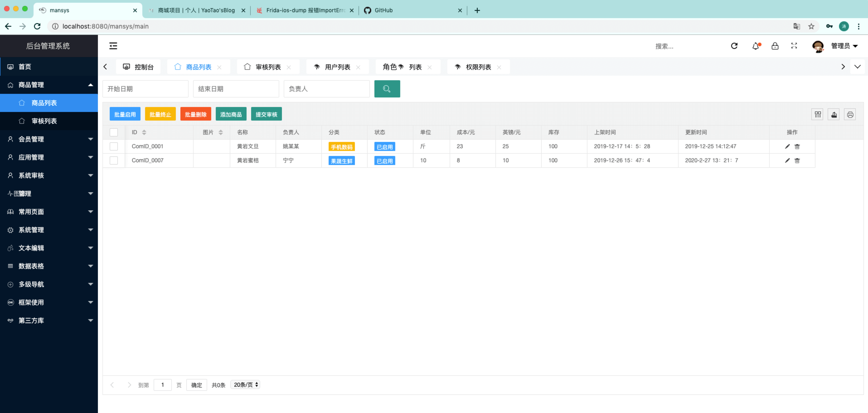Click the browser translate page icon
The width and height of the screenshot is (868, 413).
(797, 26)
